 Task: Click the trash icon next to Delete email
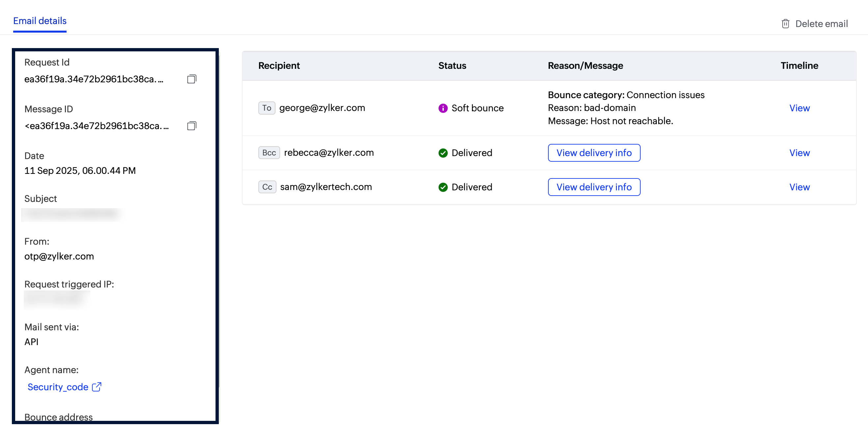pyautogui.click(x=786, y=24)
